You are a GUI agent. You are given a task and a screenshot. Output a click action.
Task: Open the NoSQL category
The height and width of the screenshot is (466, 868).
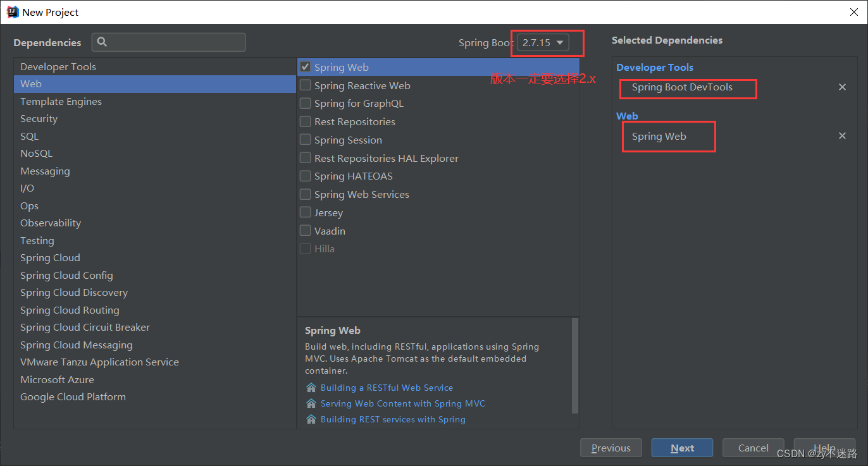pos(155,154)
